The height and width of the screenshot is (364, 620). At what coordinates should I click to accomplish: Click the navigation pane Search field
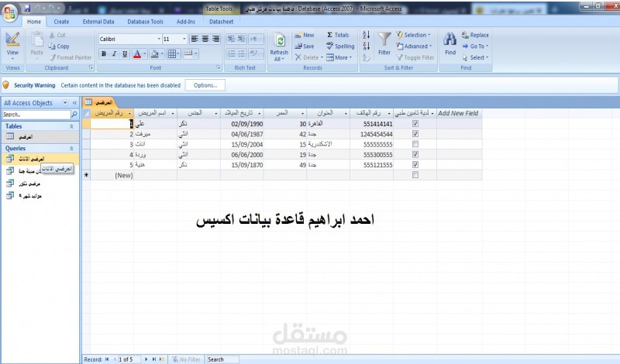36,115
